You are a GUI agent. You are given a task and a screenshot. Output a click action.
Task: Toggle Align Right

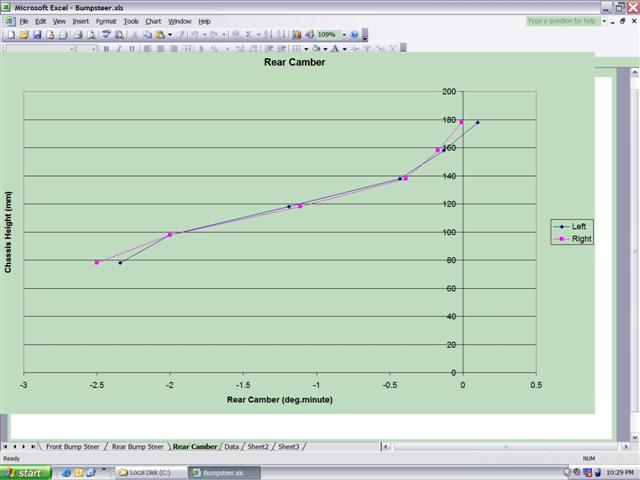[173, 49]
